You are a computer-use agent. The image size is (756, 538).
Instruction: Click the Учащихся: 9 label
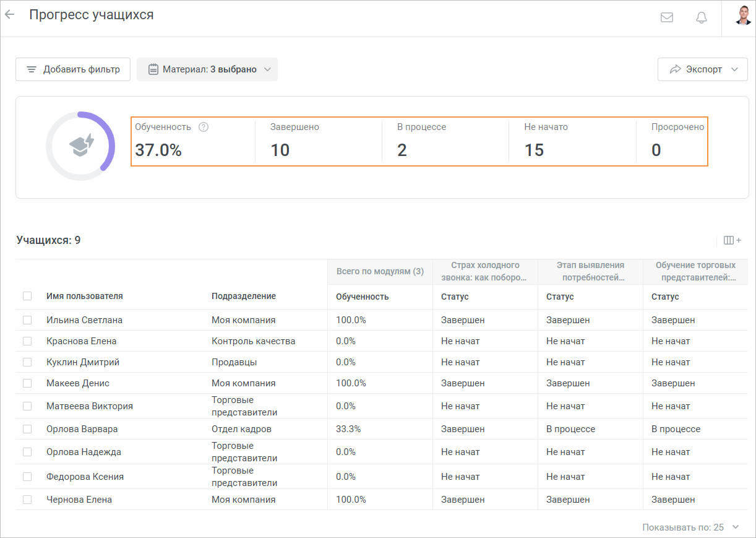48,240
